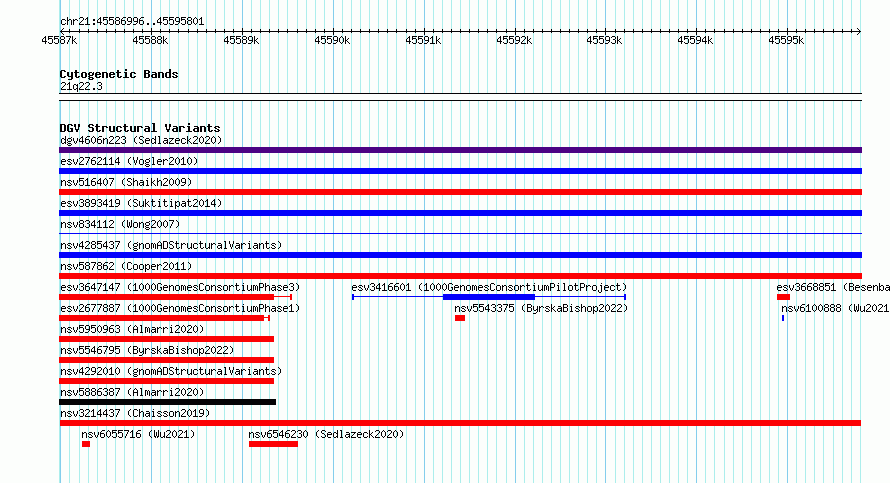Open nsv4292010 (gnomADStructuralVariants) label
Screen dimensions: 890x483
point(171,371)
